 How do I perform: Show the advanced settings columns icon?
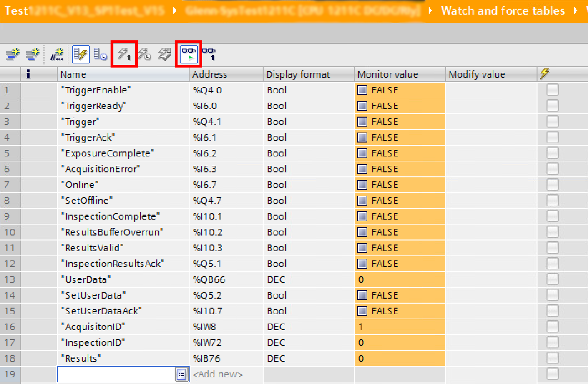tap(100, 54)
